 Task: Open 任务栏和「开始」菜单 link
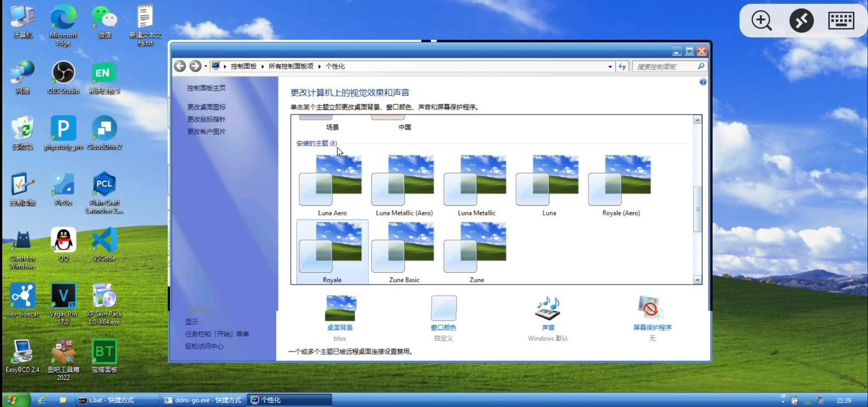tap(217, 334)
